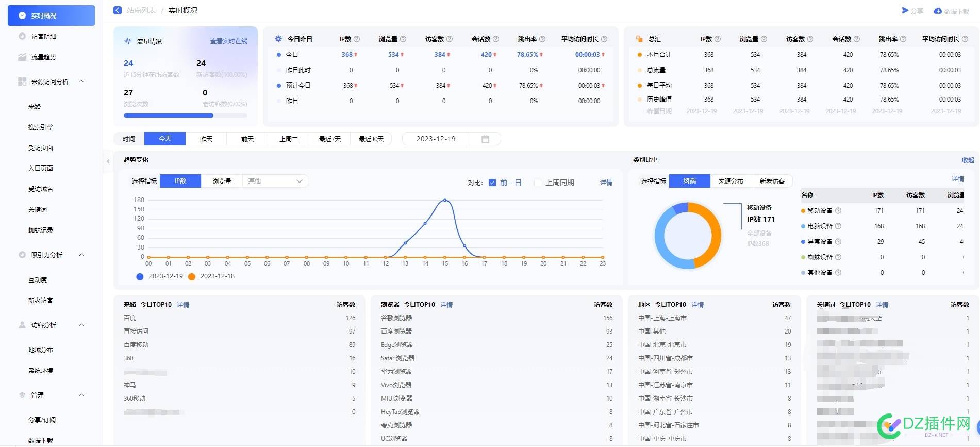Collapse the 吸引力分析 menu group
The height and width of the screenshot is (447, 980).
pos(81,255)
